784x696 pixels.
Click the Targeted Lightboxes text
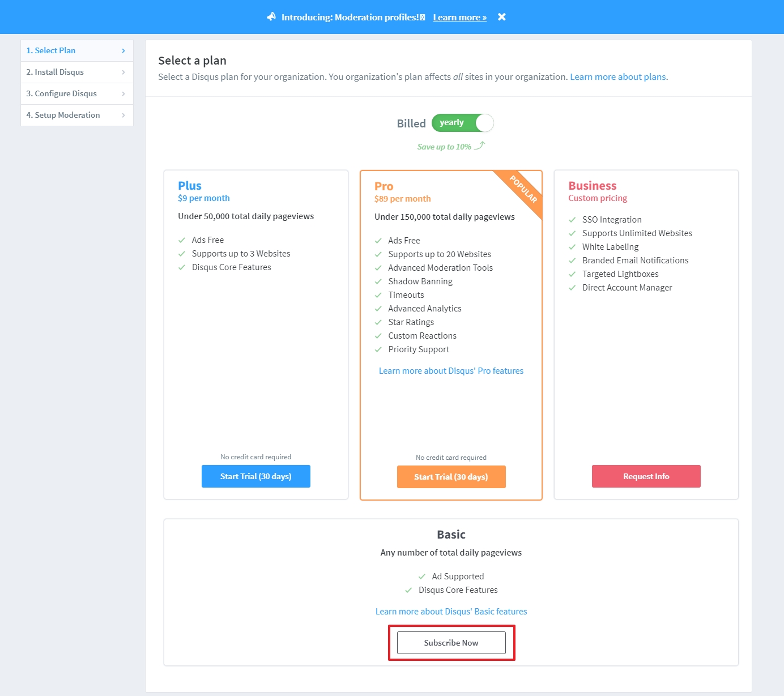tap(620, 274)
